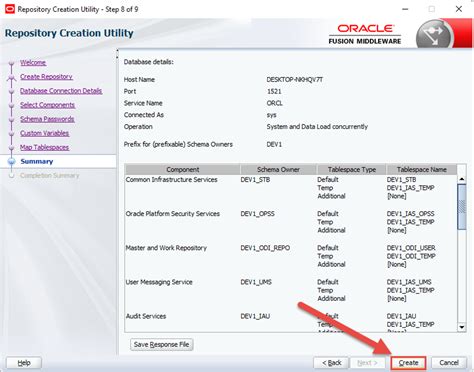This screenshot has width=474, height=372.
Task: Click schema prefix value DEV1
Action: pos(274,144)
